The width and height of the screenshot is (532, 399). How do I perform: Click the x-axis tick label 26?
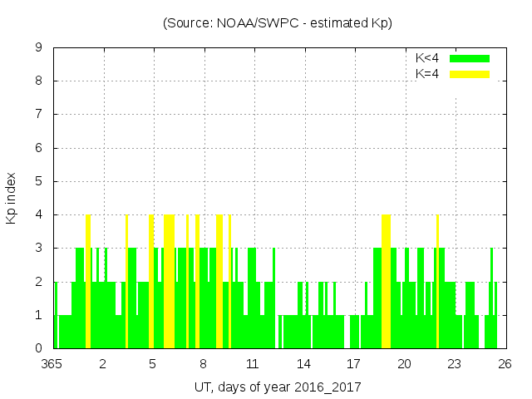click(x=504, y=363)
